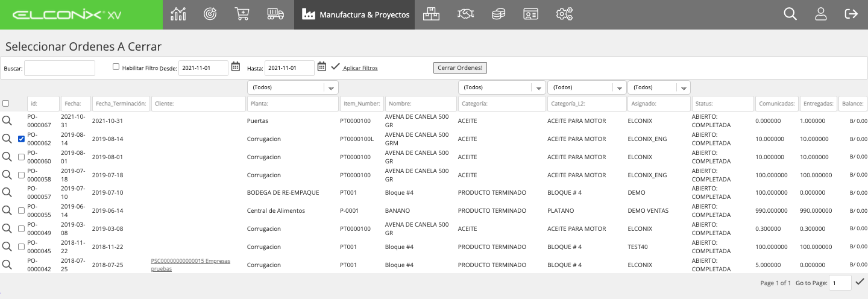Open the gears configuration icon

(564, 14)
